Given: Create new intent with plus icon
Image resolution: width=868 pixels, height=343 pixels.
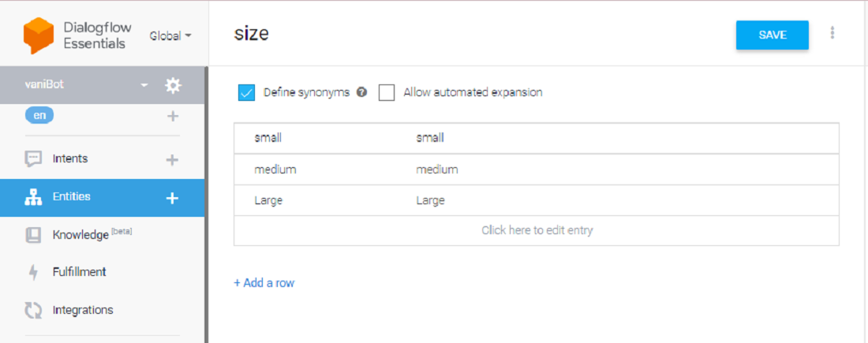Looking at the screenshot, I should pyautogui.click(x=172, y=159).
